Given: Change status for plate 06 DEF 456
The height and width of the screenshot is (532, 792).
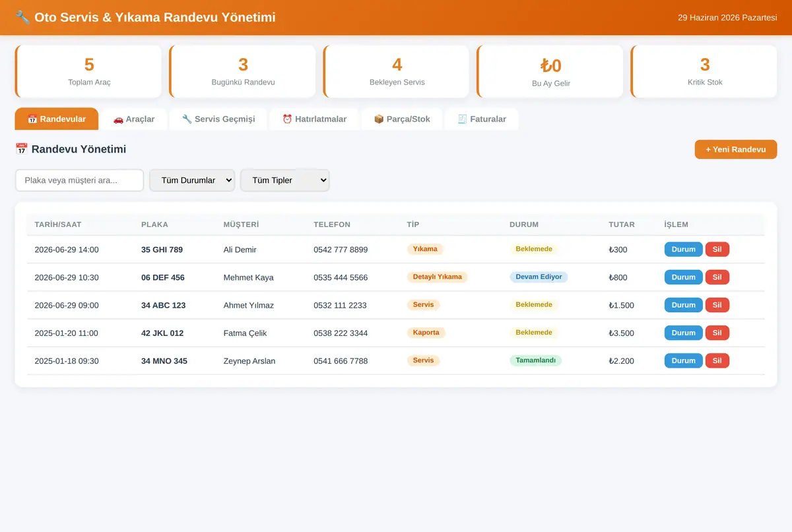Looking at the screenshot, I should (x=684, y=277).
